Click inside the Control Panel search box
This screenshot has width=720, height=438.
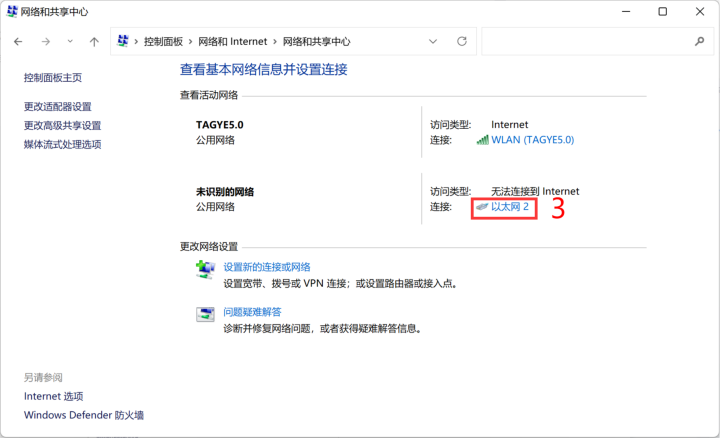pyautogui.click(x=585, y=42)
